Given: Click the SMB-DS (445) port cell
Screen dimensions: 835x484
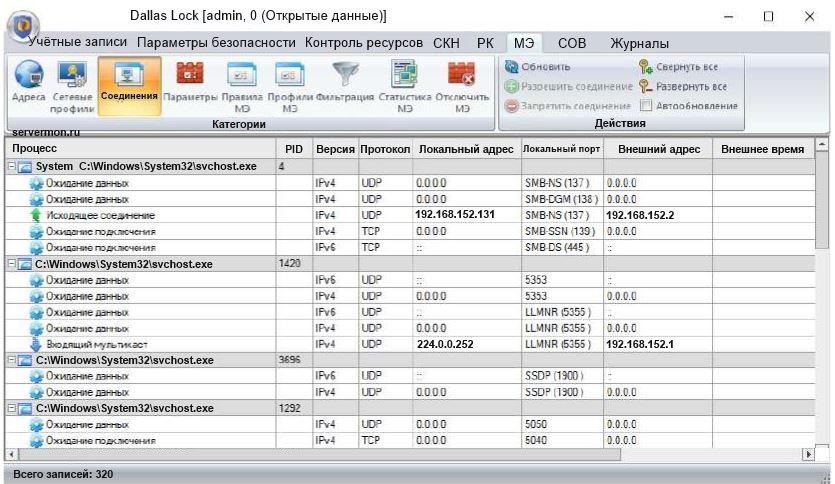Looking at the screenshot, I should click(x=562, y=247).
